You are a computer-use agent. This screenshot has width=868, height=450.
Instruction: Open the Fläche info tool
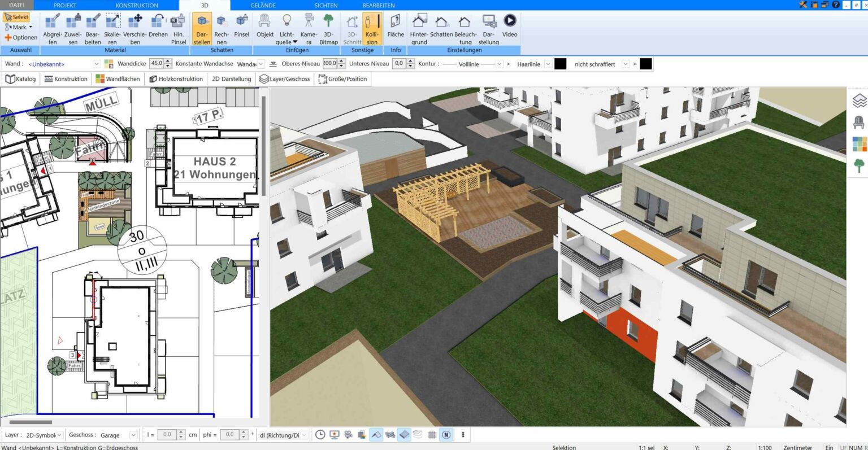pos(396,28)
